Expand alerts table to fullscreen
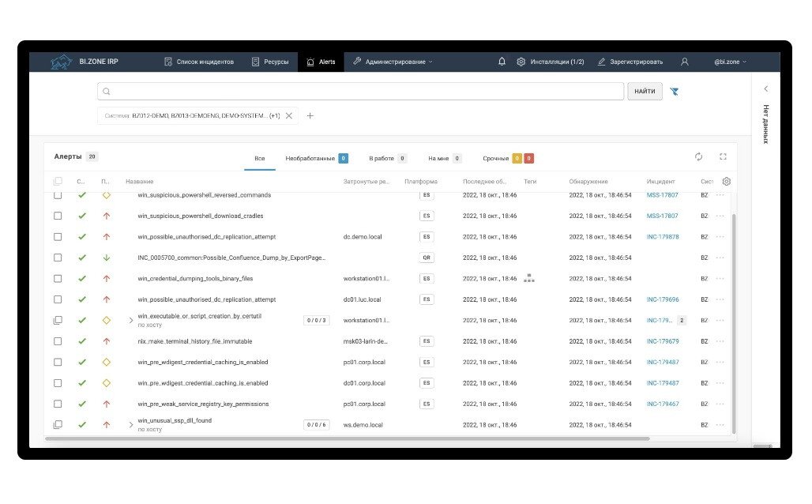Image resolution: width=812 pixels, height=504 pixels. pos(723,157)
